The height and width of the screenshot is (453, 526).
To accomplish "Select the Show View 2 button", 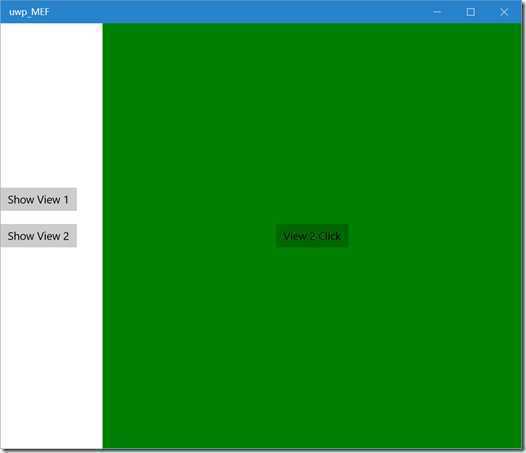I will pyautogui.click(x=38, y=236).
